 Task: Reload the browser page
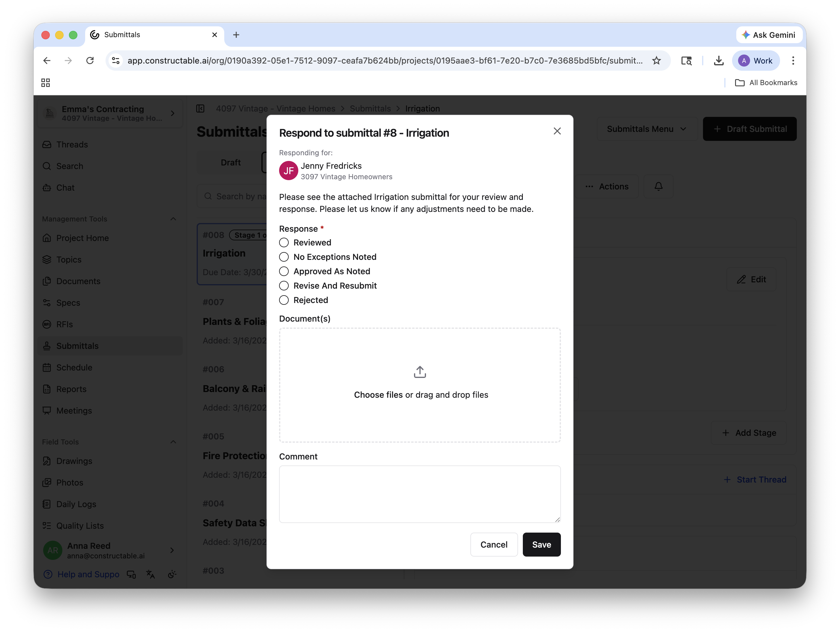click(90, 61)
